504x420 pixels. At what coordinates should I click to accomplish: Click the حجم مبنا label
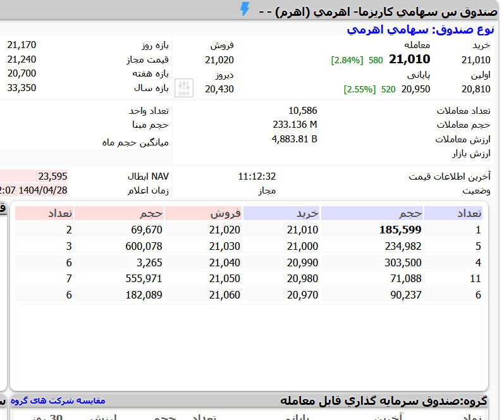pyautogui.click(x=151, y=125)
